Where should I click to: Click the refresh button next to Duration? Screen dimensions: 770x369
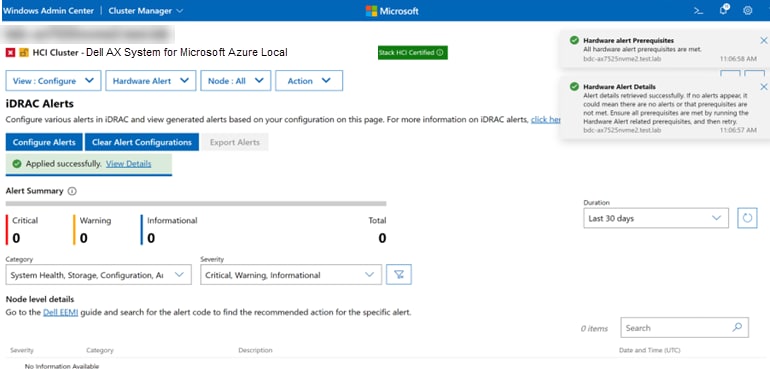point(747,218)
